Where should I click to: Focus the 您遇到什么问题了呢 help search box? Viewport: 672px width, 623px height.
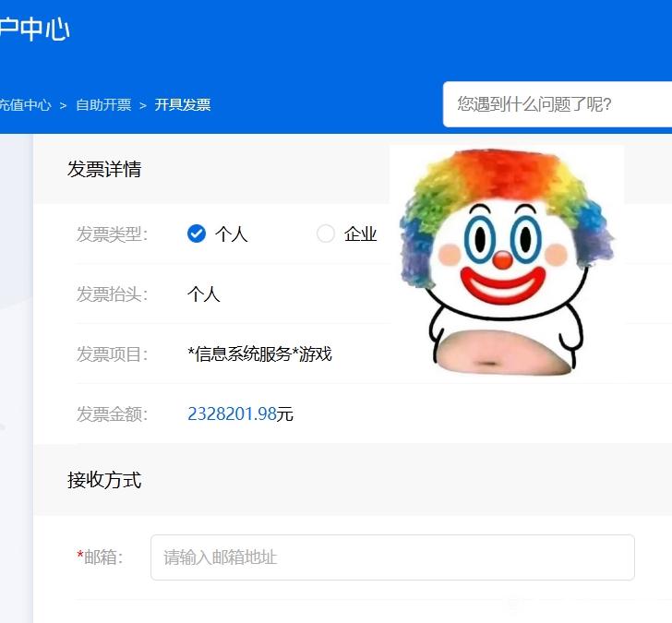[554, 104]
